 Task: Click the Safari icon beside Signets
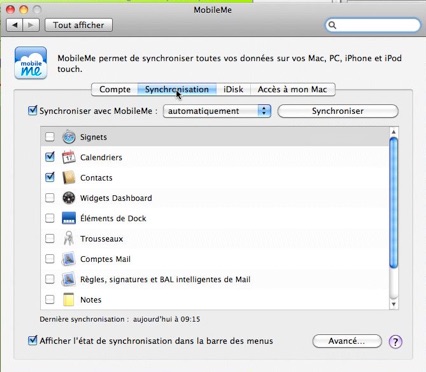coord(69,137)
